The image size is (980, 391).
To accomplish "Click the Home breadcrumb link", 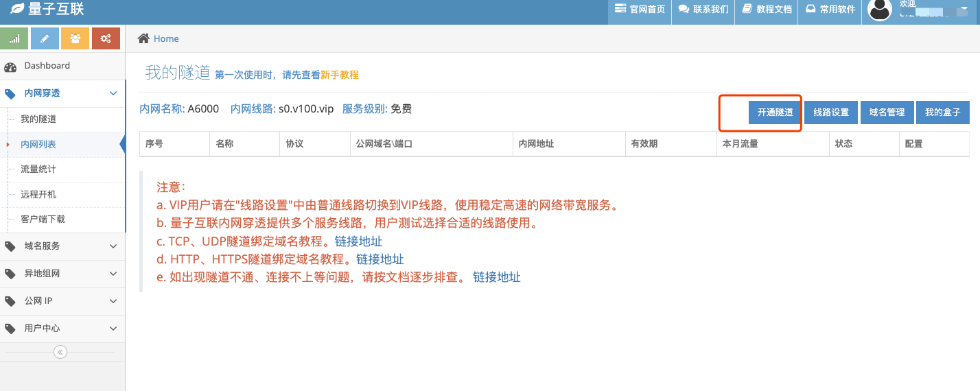I will pos(166,39).
